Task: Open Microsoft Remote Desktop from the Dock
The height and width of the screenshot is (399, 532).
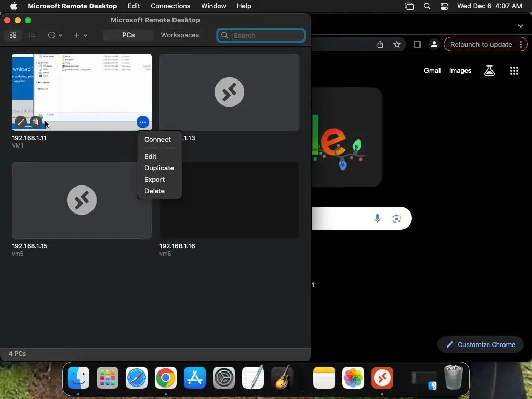Action: [382, 378]
